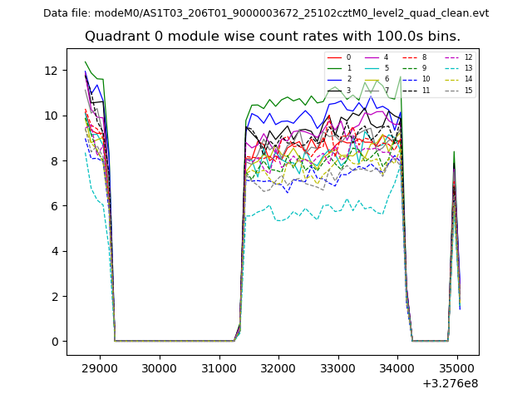
Task: Select the cyan solid legend marker for module 5
Action: [x=372, y=68]
